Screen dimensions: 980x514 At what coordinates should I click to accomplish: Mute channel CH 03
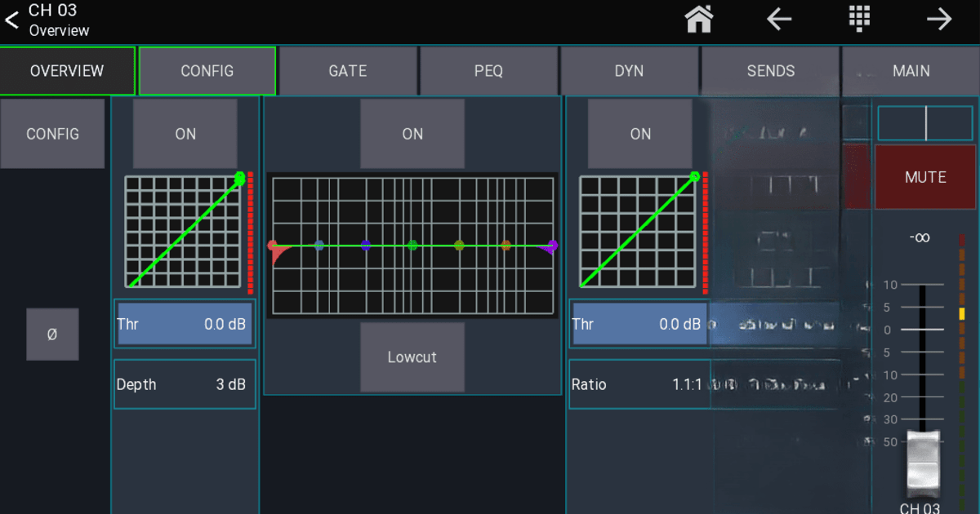click(925, 176)
